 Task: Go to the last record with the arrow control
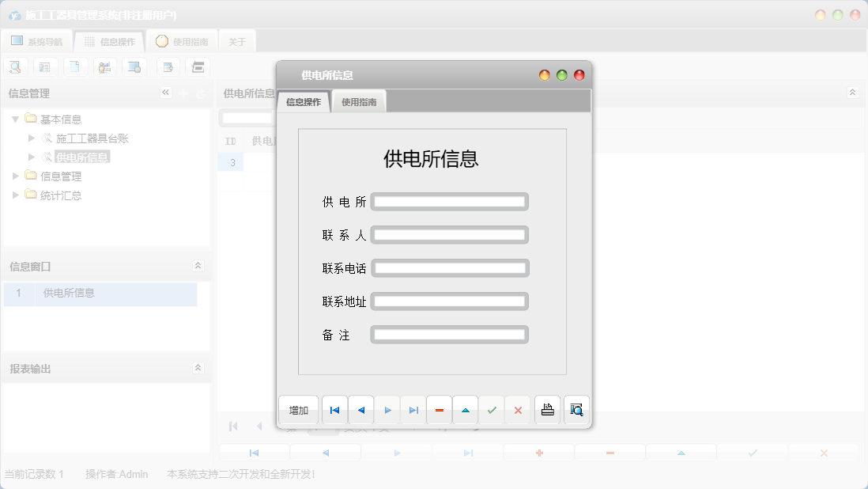(x=412, y=410)
